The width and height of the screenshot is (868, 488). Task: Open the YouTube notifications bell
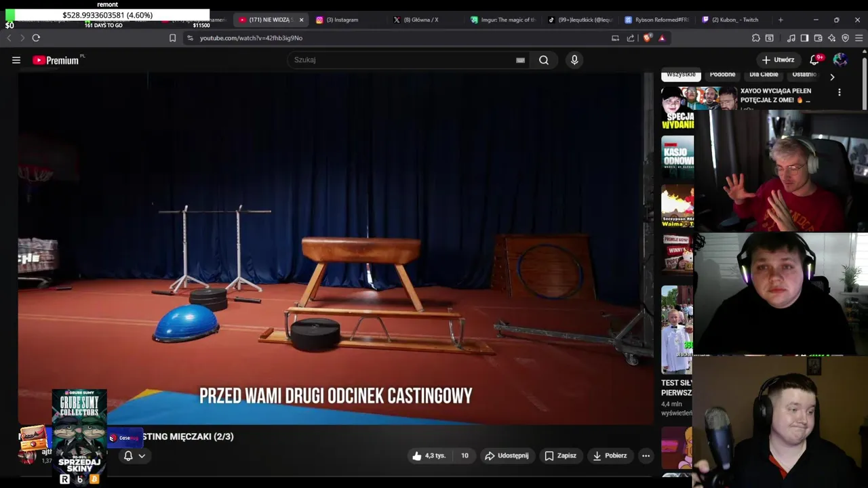coord(815,60)
